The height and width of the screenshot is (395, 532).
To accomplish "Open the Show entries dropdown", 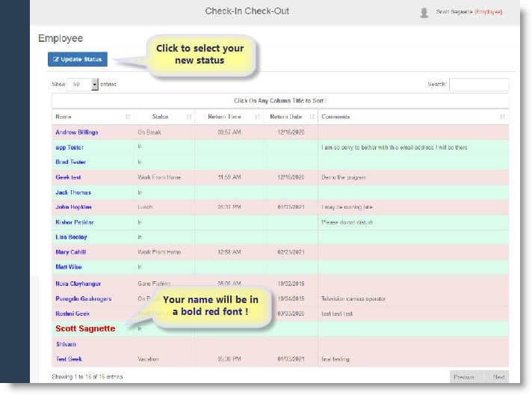I will pyautogui.click(x=84, y=85).
